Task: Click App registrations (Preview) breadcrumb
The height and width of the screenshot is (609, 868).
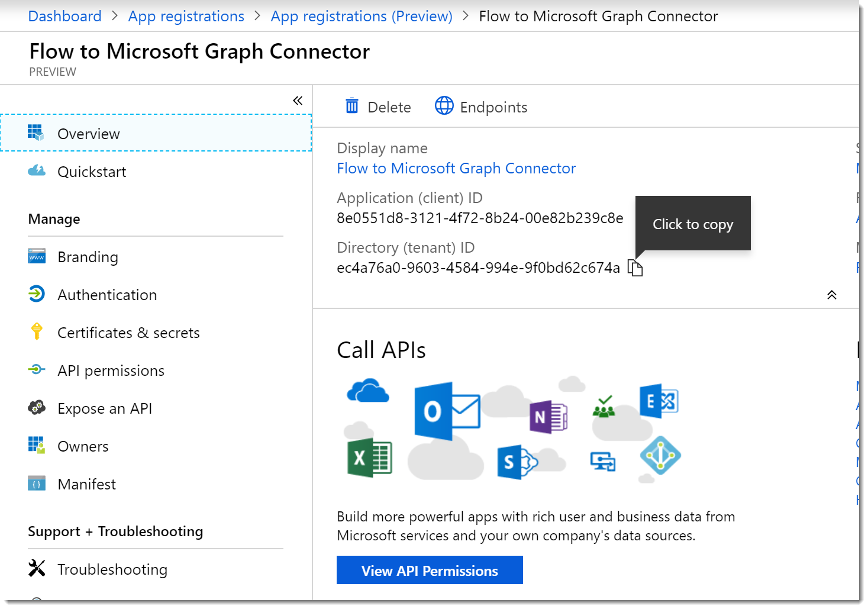Action: pyautogui.click(x=362, y=16)
